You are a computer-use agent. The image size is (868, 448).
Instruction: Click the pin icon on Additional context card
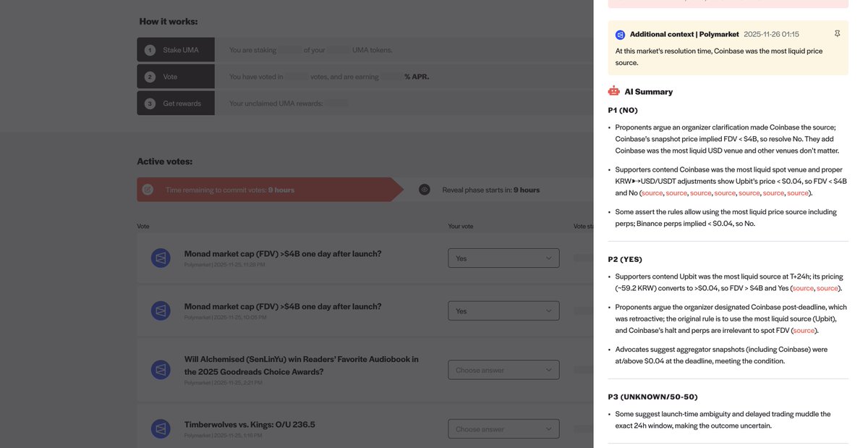[x=837, y=34]
